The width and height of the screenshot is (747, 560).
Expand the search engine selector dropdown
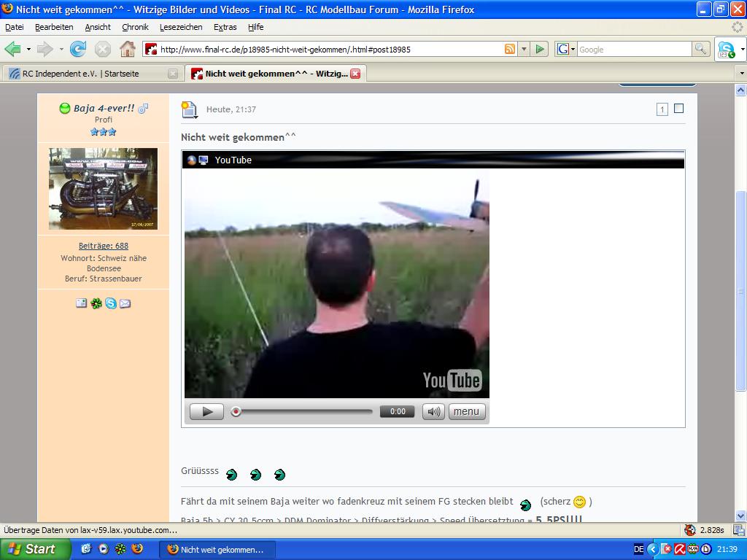566,49
